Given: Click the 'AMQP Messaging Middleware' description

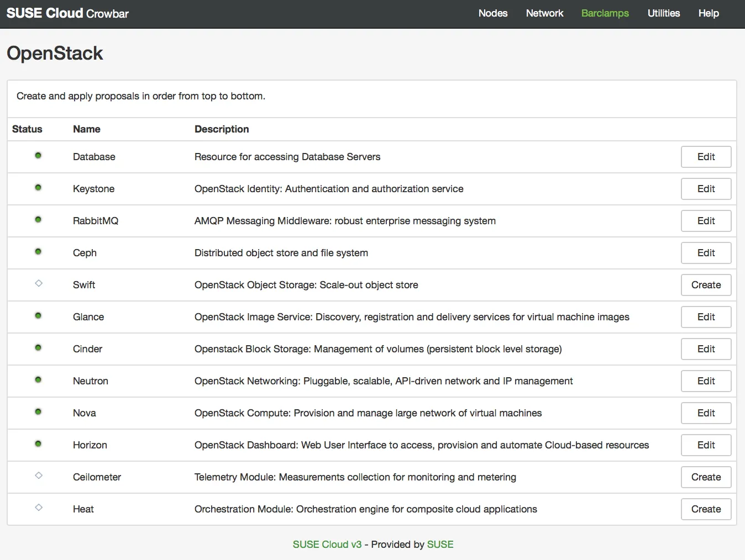Looking at the screenshot, I should [345, 221].
